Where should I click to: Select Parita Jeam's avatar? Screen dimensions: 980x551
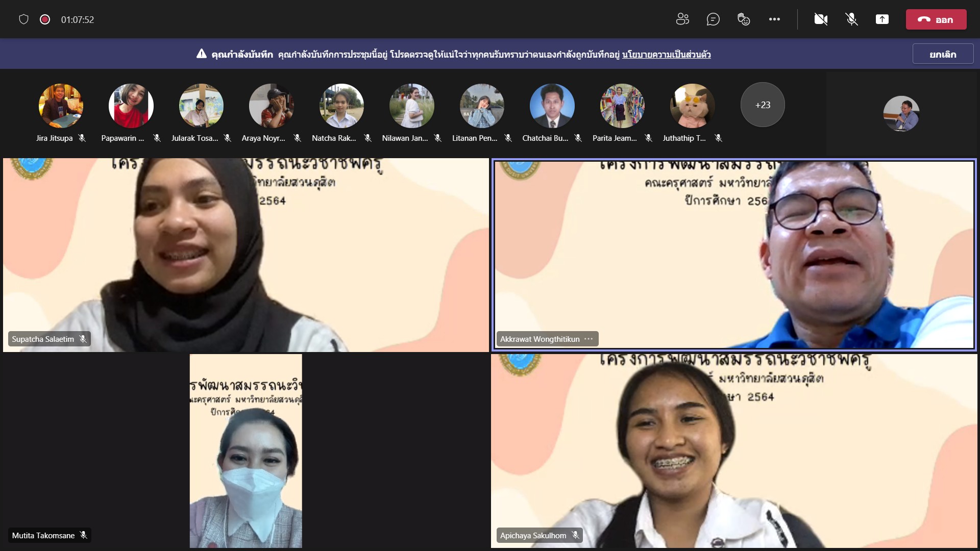[622, 106]
